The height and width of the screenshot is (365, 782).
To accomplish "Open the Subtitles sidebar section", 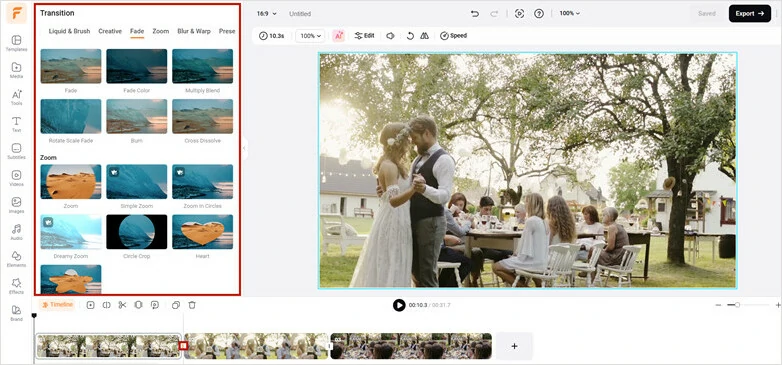I will [x=16, y=151].
